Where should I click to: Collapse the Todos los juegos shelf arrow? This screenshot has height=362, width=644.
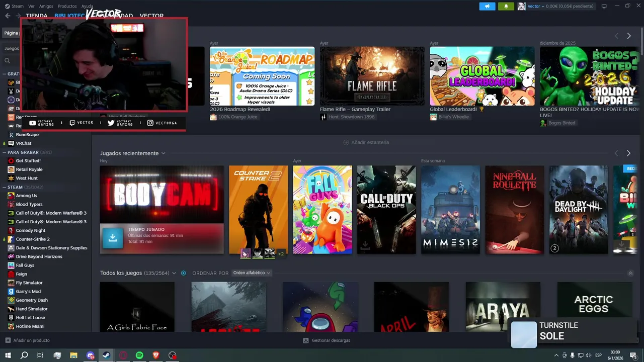[630, 273]
